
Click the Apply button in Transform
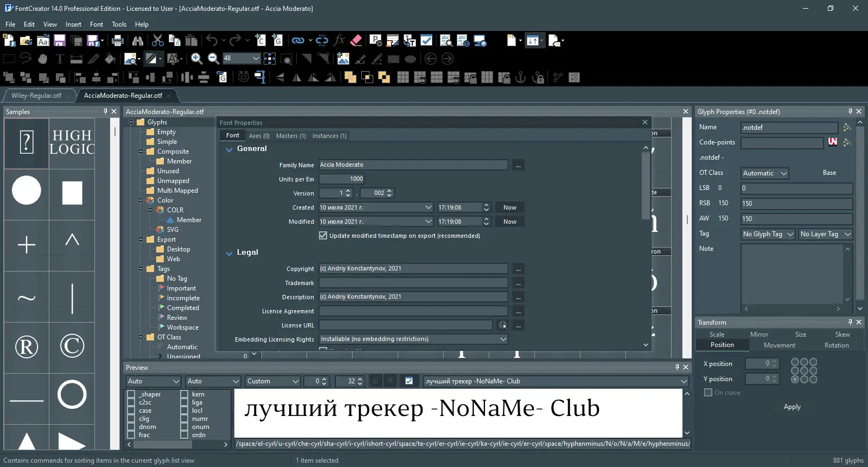(x=792, y=407)
